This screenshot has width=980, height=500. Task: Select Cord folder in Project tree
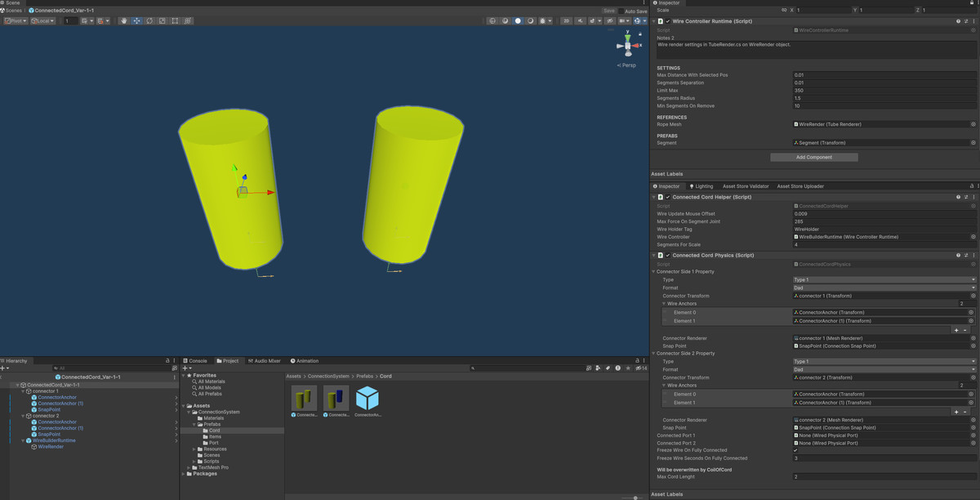[214, 431]
